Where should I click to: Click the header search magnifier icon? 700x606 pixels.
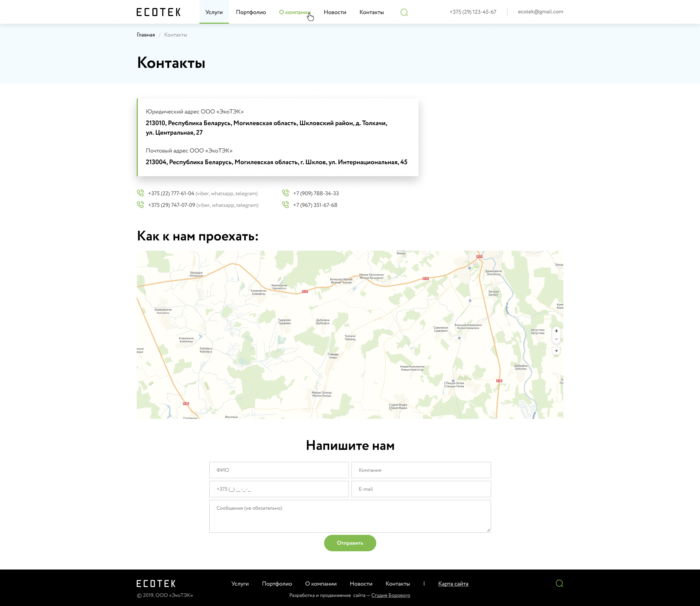[x=404, y=12]
